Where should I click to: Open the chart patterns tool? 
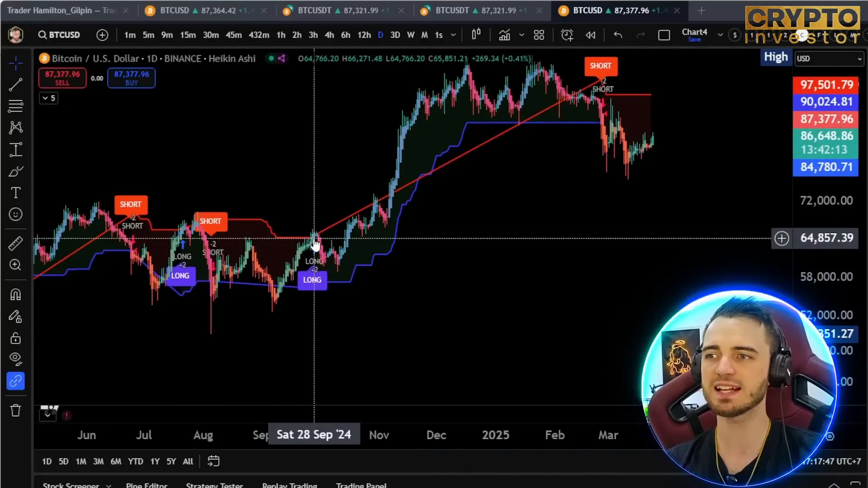pos(16,127)
